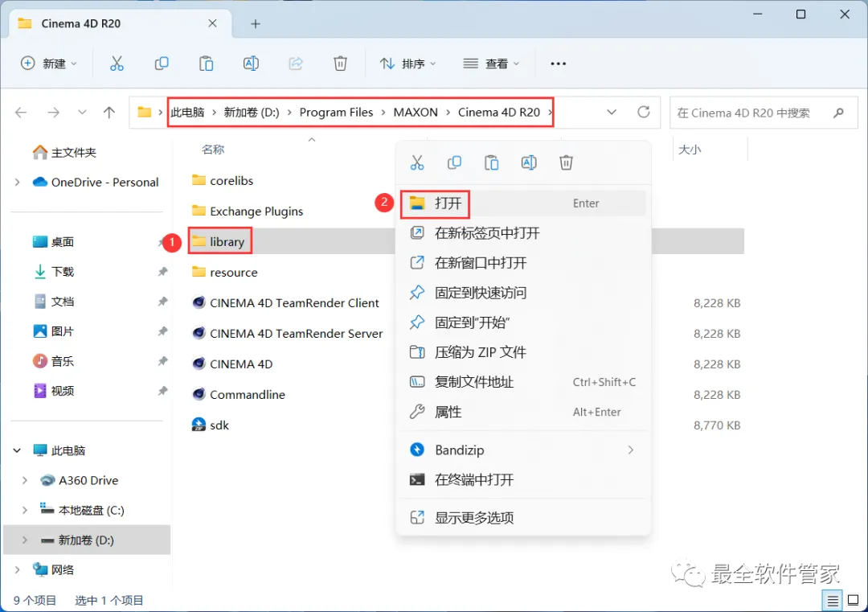
Task: Expand OneDrive - Personal tree node
Action: click(17, 183)
